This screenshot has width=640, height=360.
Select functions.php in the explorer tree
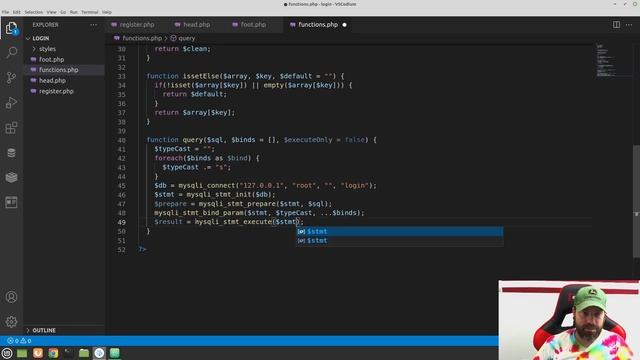click(58, 70)
